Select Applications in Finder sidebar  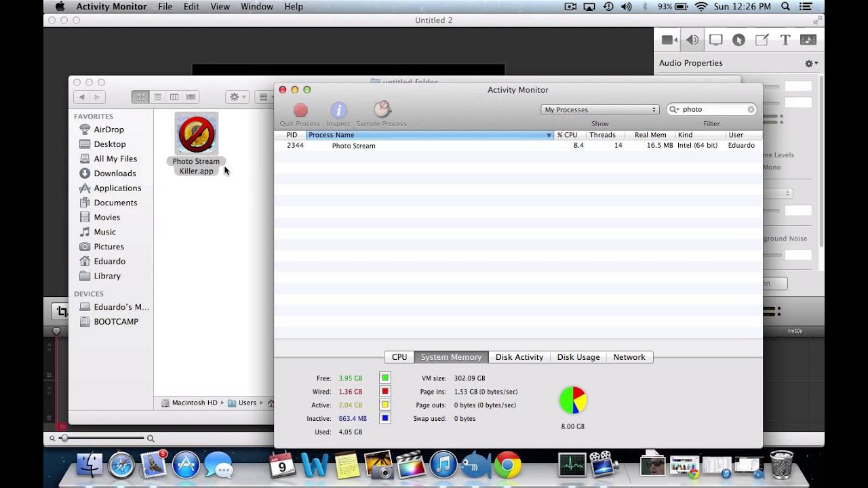(x=117, y=188)
